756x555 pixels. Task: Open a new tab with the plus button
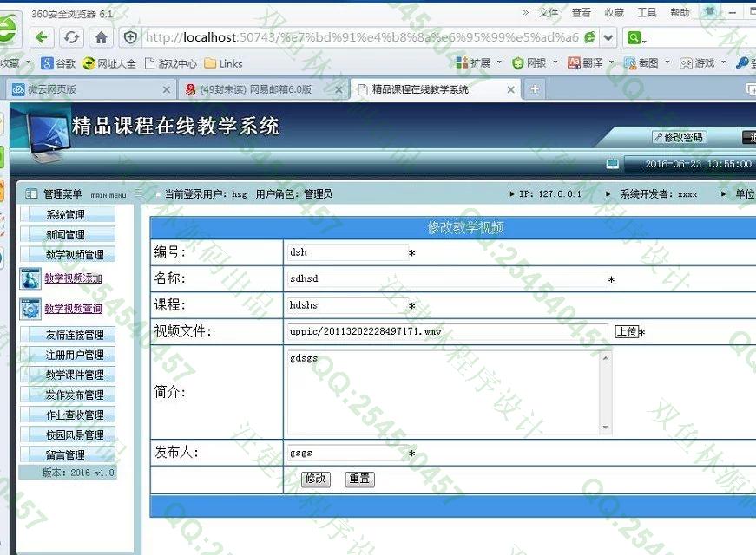(535, 89)
